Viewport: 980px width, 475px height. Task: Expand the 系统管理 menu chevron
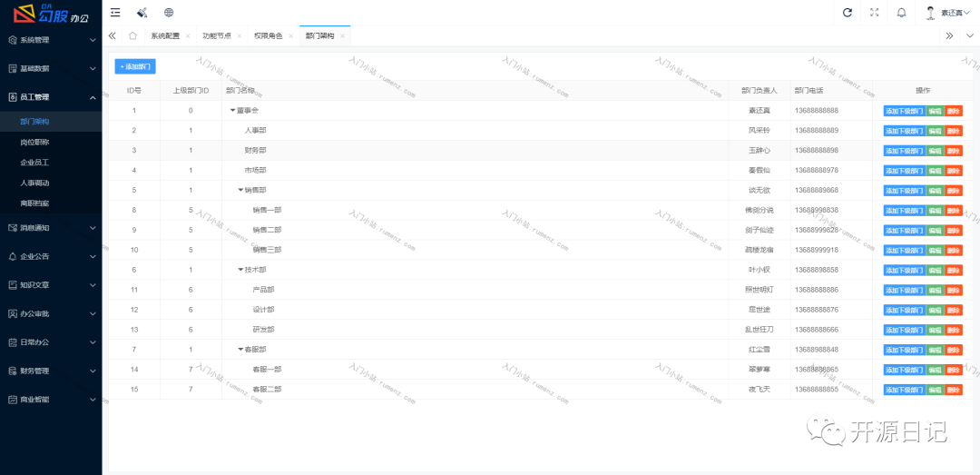pos(93,40)
